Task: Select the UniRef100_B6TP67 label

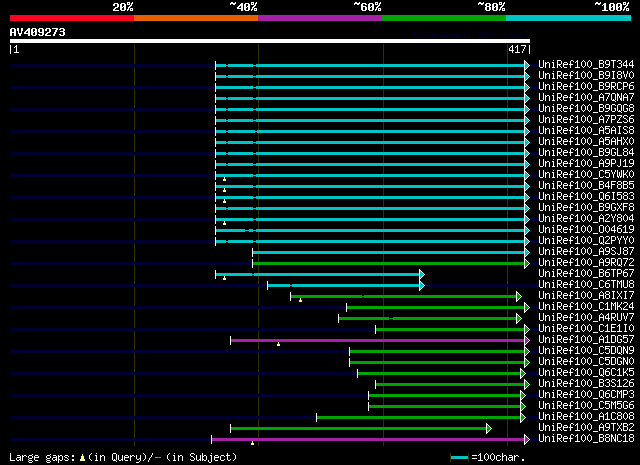Action: tap(586, 274)
